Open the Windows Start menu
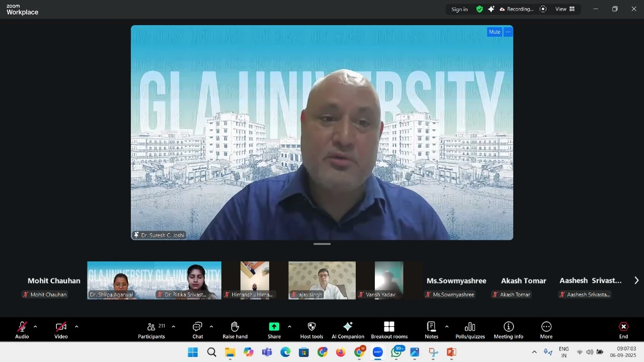This screenshot has width=644, height=362. (193, 352)
